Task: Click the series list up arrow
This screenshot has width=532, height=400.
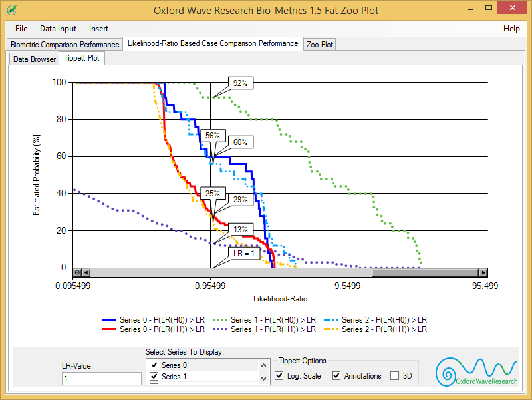Action: tap(263, 365)
